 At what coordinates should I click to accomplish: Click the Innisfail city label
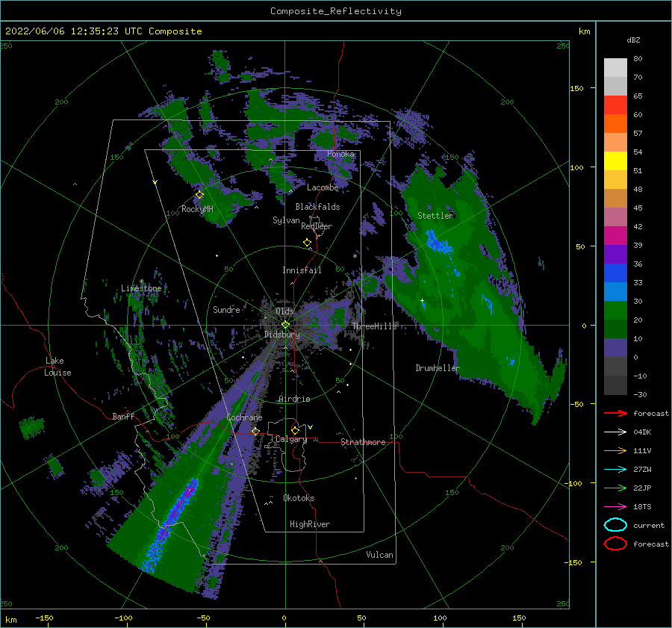(302, 270)
